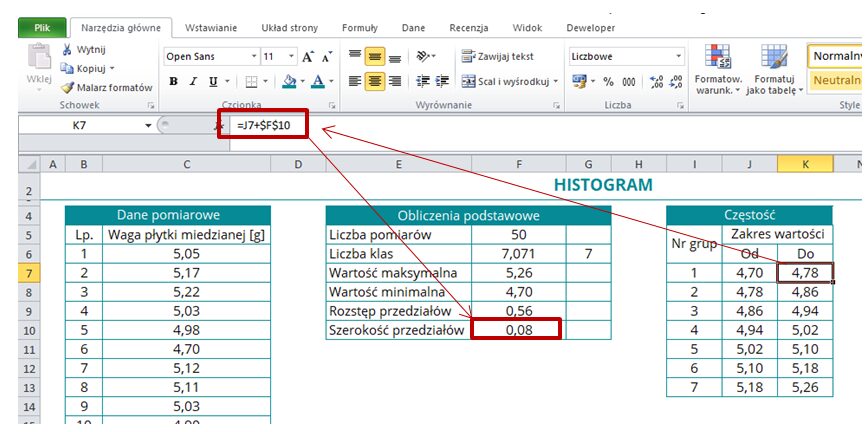Apply the Normalny cell style

(837, 56)
